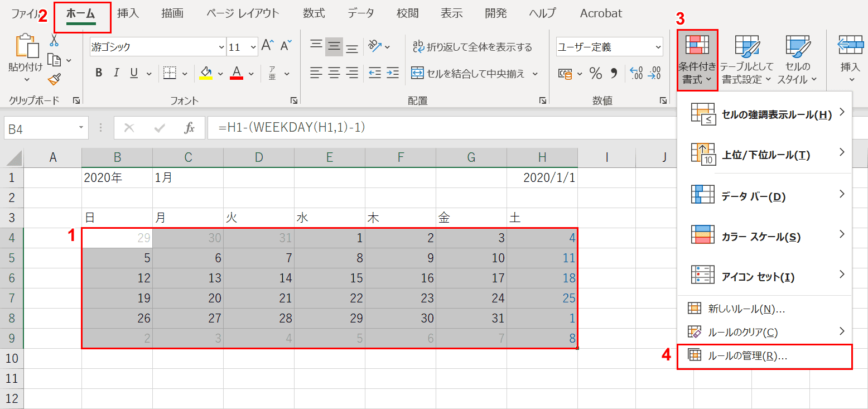Image resolution: width=868 pixels, height=409 pixels.
Task: Open the Alignment (配置) dialog launcher
Action: coord(542,100)
